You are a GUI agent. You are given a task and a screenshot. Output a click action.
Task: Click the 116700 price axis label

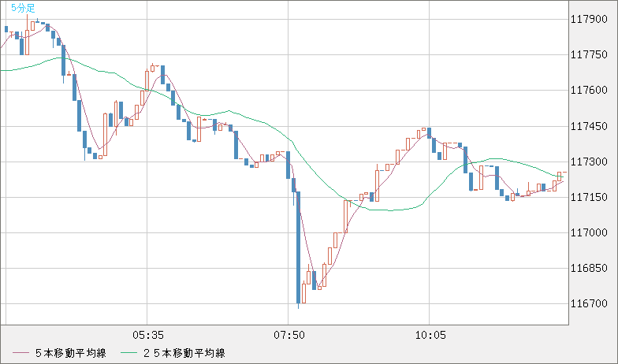(589, 304)
